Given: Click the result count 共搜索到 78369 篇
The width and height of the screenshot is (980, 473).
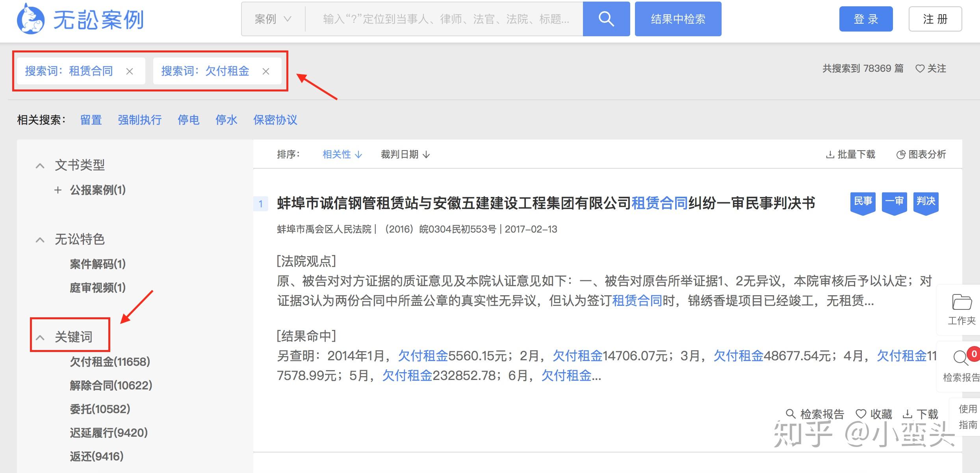Looking at the screenshot, I should coord(863,69).
